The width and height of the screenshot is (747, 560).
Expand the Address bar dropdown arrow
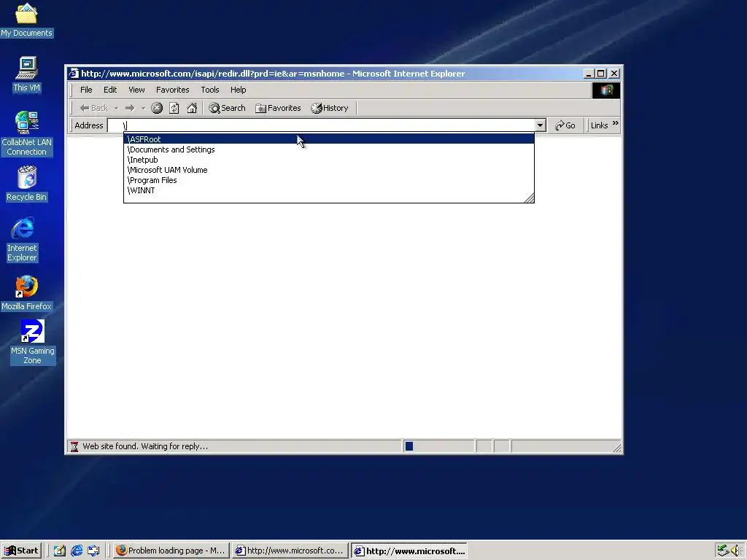tap(541, 125)
